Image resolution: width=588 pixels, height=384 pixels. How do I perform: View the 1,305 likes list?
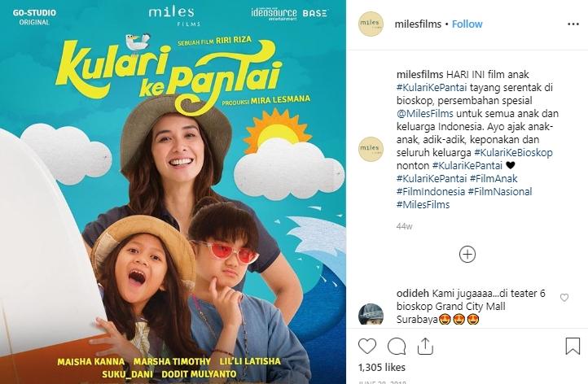pos(382,367)
